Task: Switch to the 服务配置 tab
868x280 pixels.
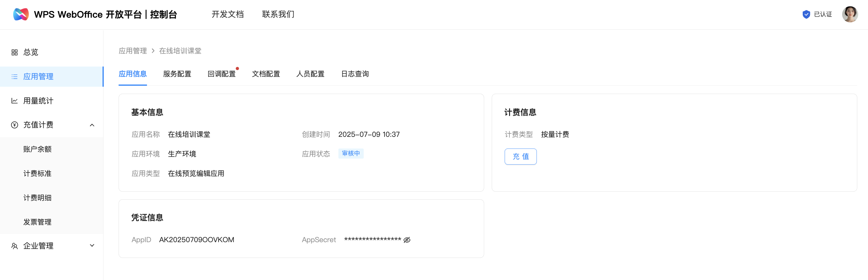Action: pyautogui.click(x=177, y=74)
